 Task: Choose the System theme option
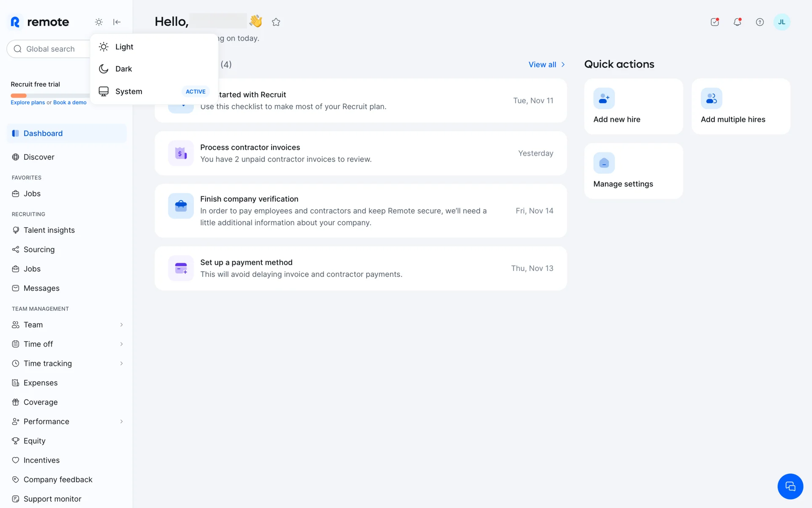129,91
